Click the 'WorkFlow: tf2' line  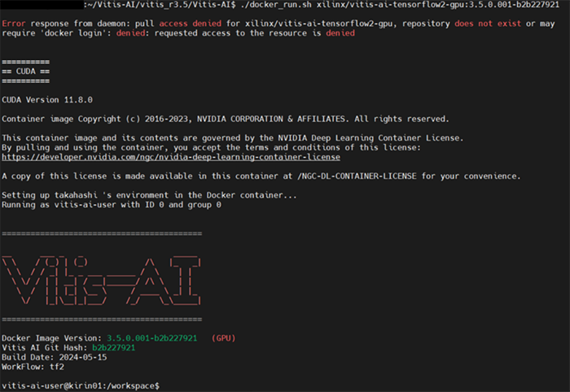click(x=33, y=367)
